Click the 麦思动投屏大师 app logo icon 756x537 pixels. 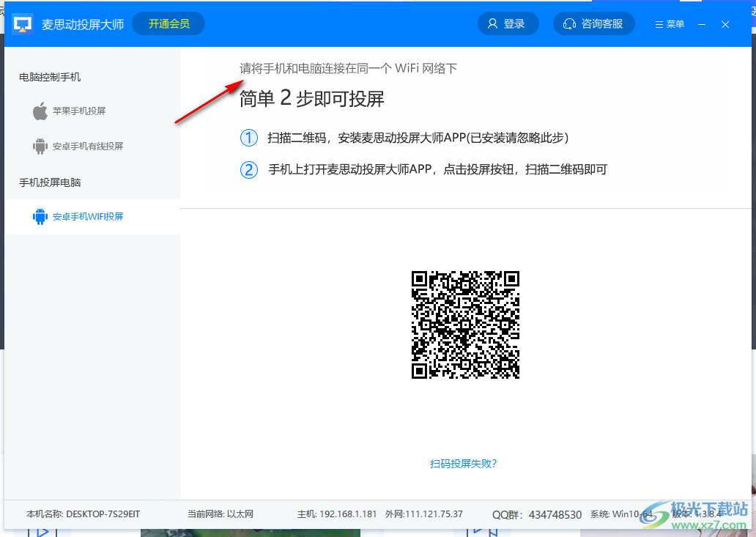[x=22, y=23]
